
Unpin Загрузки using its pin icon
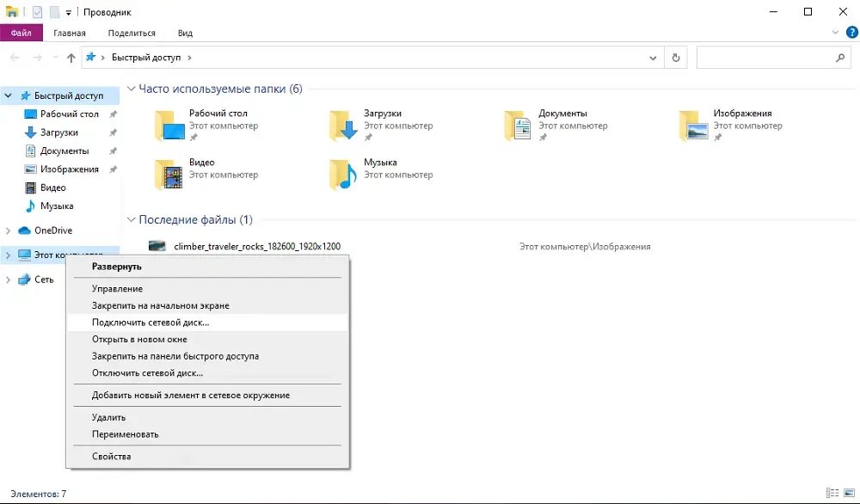(113, 132)
